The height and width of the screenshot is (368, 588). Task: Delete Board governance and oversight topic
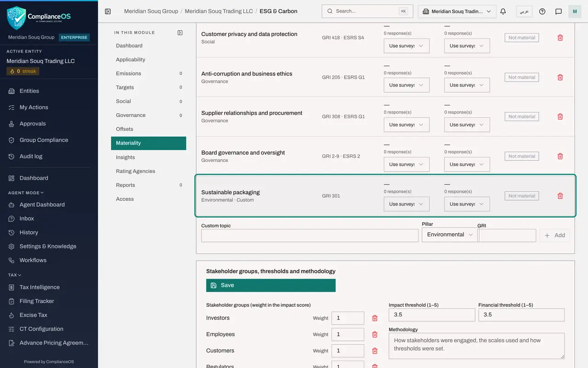pyautogui.click(x=560, y=156)
